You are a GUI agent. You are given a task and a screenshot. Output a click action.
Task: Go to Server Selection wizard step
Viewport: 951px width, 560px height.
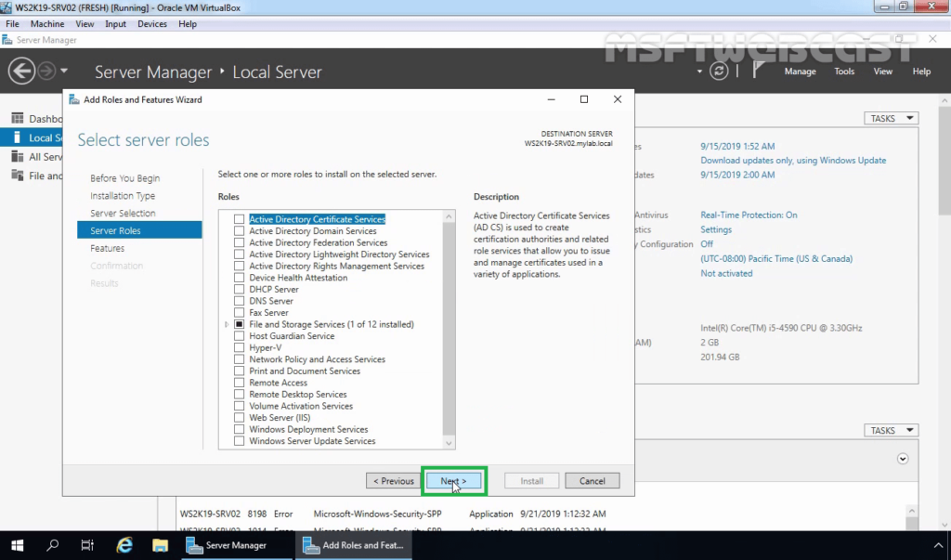(123, 214)
